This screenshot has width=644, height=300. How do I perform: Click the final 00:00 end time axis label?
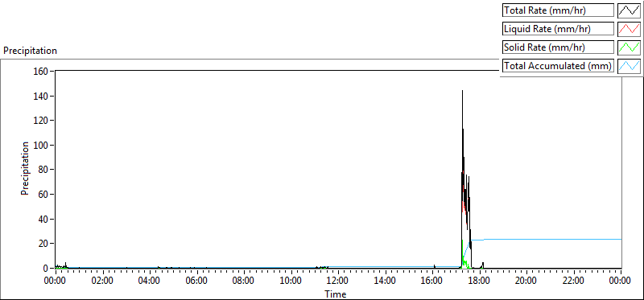[x=620, y=281]
